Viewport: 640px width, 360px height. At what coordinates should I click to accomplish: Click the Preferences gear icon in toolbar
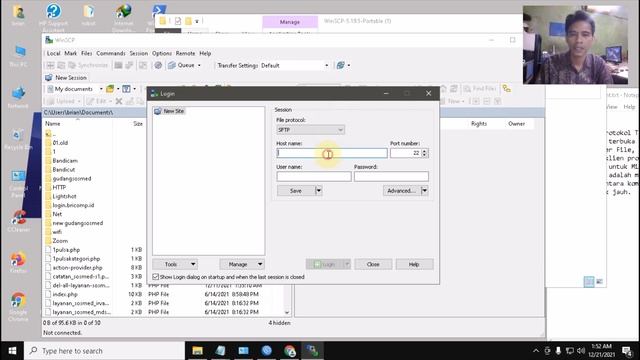pyautogui.click(x=158, y=65)
